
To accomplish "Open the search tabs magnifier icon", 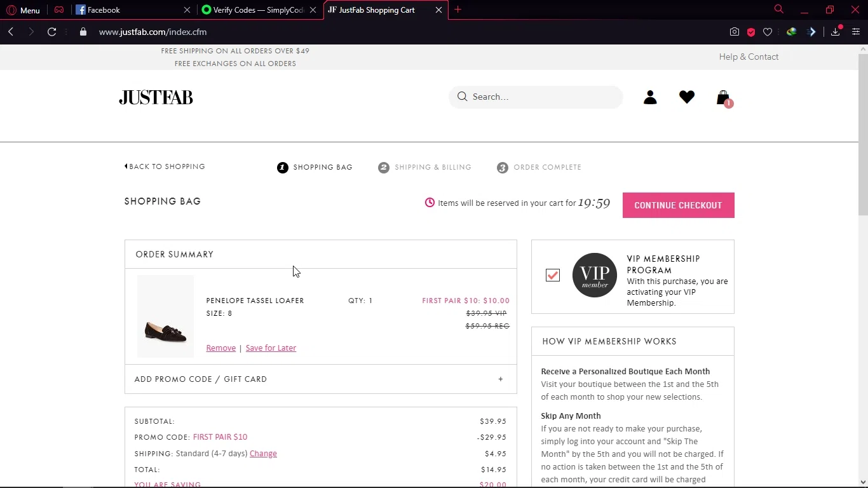I will [x=778, y=9].
